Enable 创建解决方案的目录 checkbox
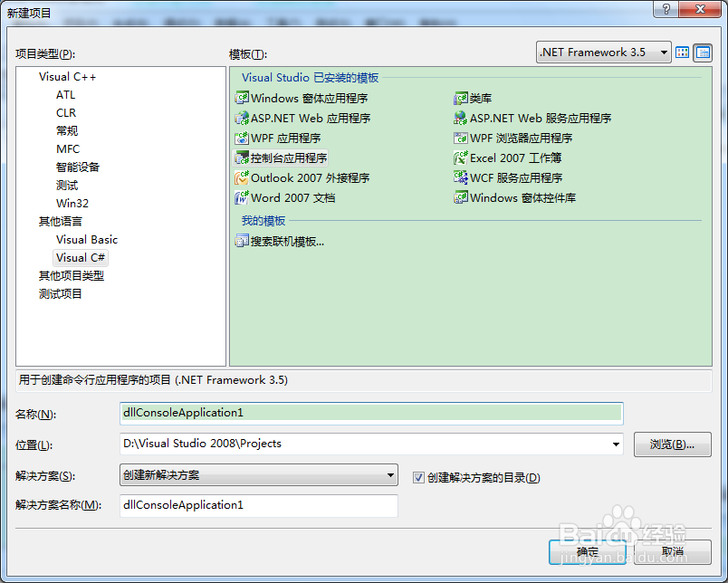Viewport: 728px width, 583px height. (417, 476)
